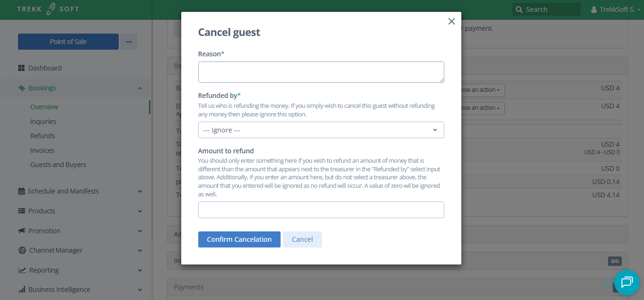Viewport: 644px width, 300px height.
Task: Click the Schedule and Manifests calendar icon
Action: click(21, 191)
